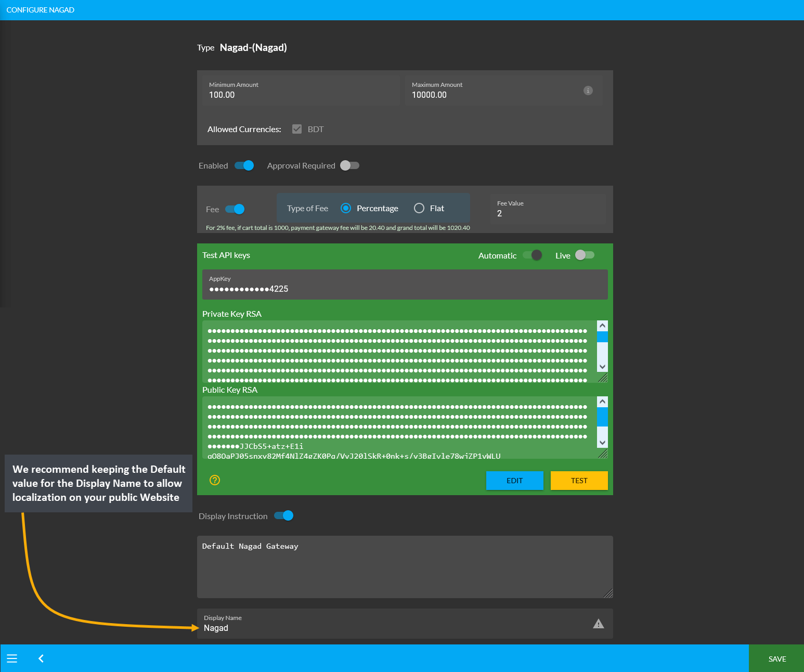804x672 pixels.
Task: Click the CONFIGURE NAGAD title
Action: pyautogui.click(x=40, y=10)
